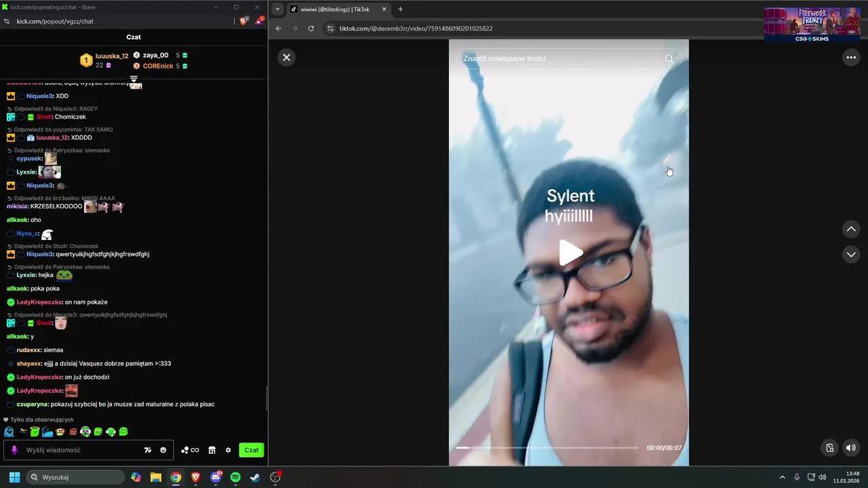Click username shayaxx in chat
The width and height of the screenshot is (868, 488).
29,363
